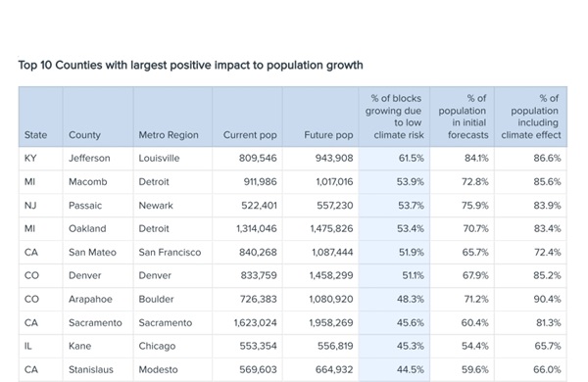Click the Modesto metro region cell
The width and height of the screenshot is (588, 382).
[x=158, y=369]
